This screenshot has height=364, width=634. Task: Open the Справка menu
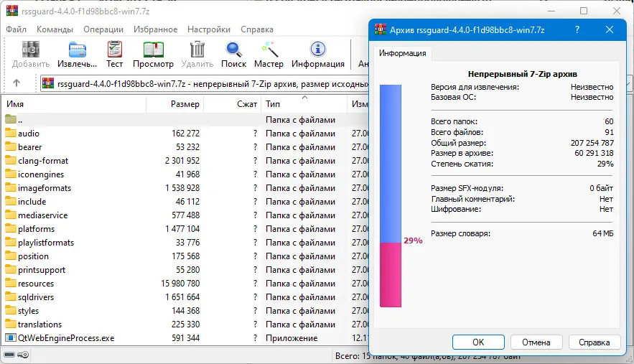[257, 29]
